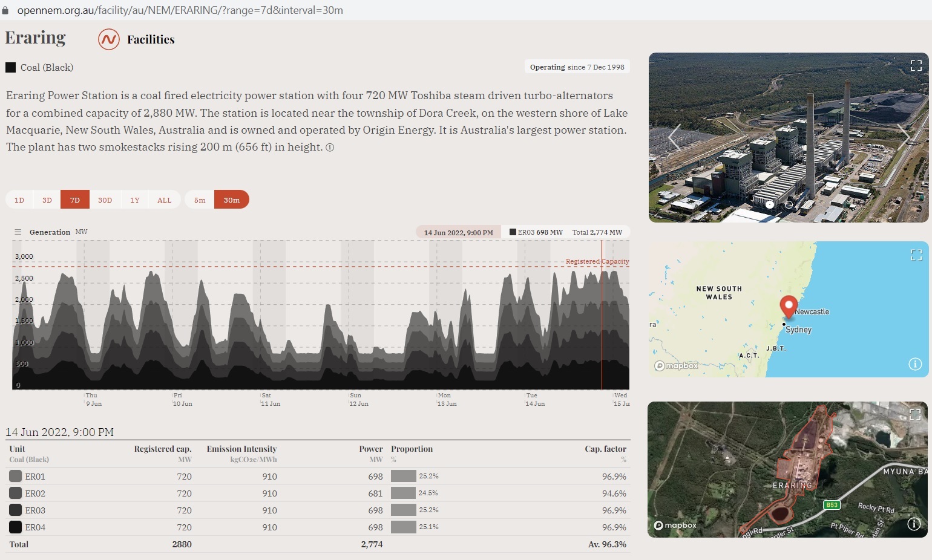
Task: Click the Sydney label on map
Action: pyautogui.click(x=798, y=330)
